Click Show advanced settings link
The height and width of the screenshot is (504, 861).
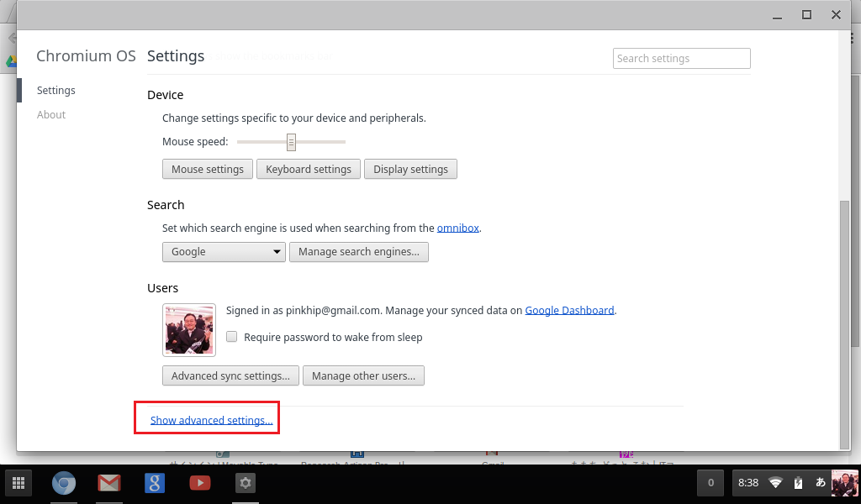coord(211,420)
